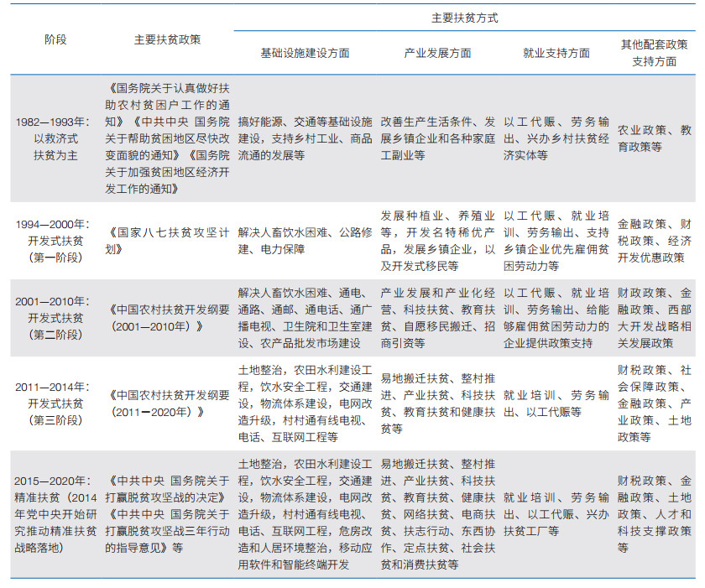This screenshot has width=705, height=588.
Task: Click the 其他配套政策支持方面 column header
Action: [x=654, y=53]
